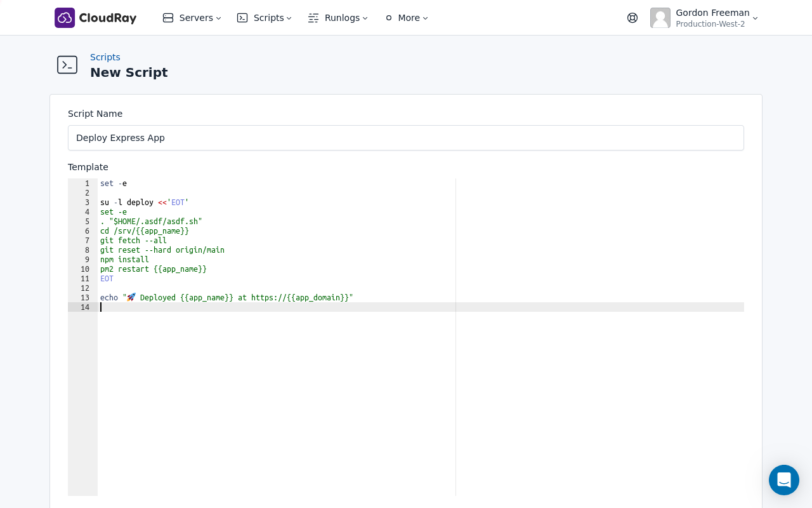
Task: Click the Servers stack icon in navbar
Action: (168, 18)
